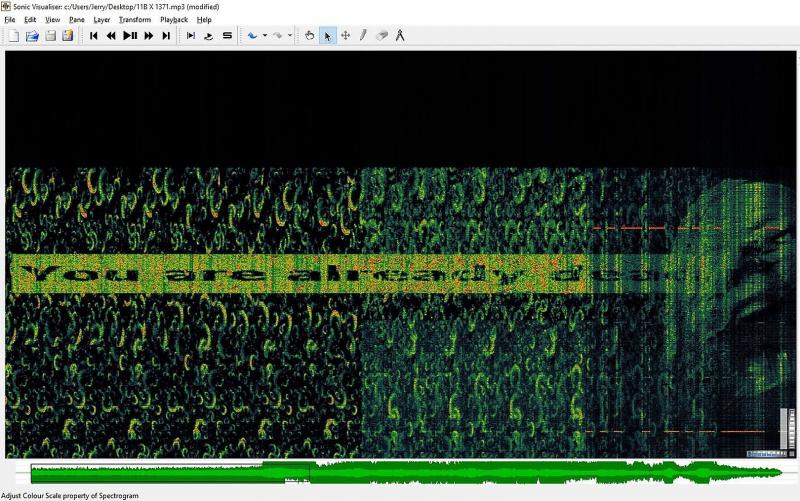Image resolution: width=800 pixels, height=501 pixels.
Task: Click the Fast Forward button
Action: 148,36
